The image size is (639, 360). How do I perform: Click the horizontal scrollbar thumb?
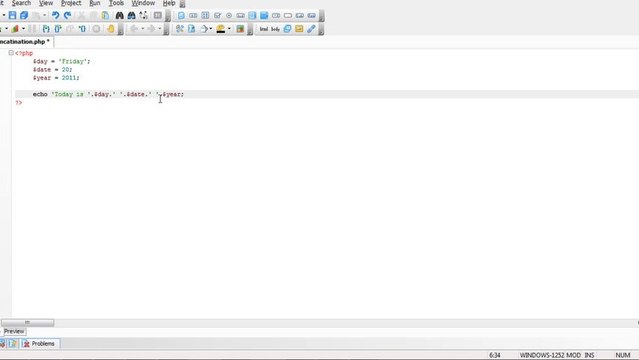coord(27,322)
